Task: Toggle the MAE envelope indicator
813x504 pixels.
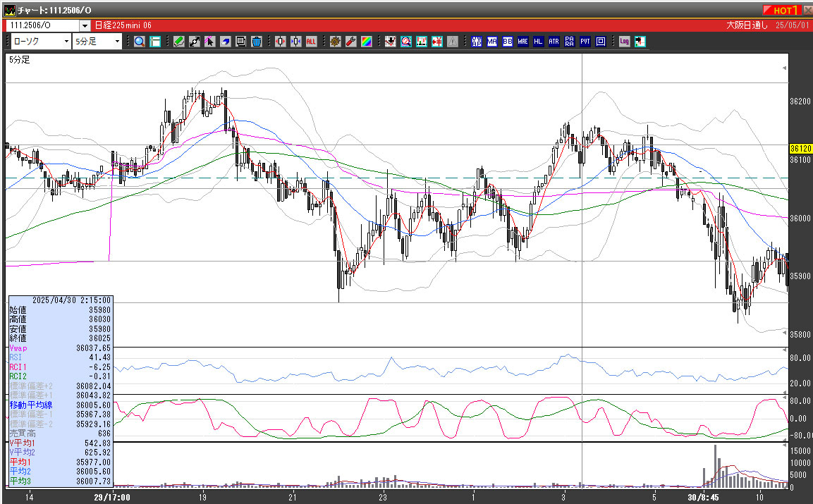Action: coord(522,42)
